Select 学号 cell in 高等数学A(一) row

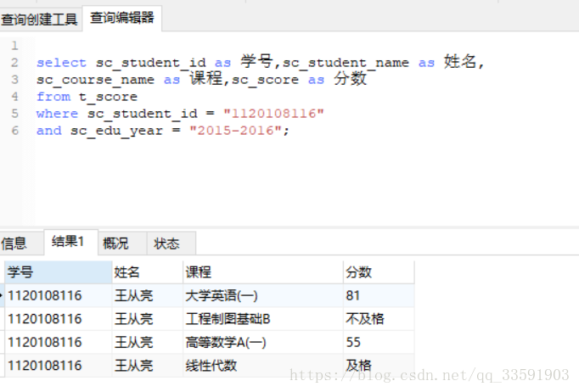click(x=59, y=342)
